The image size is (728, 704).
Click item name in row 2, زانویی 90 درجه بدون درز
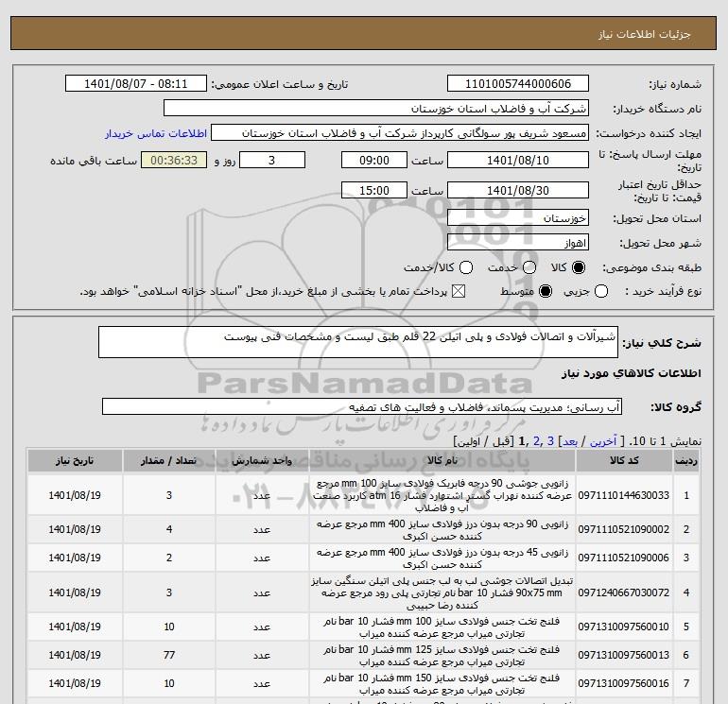[442, 530]
